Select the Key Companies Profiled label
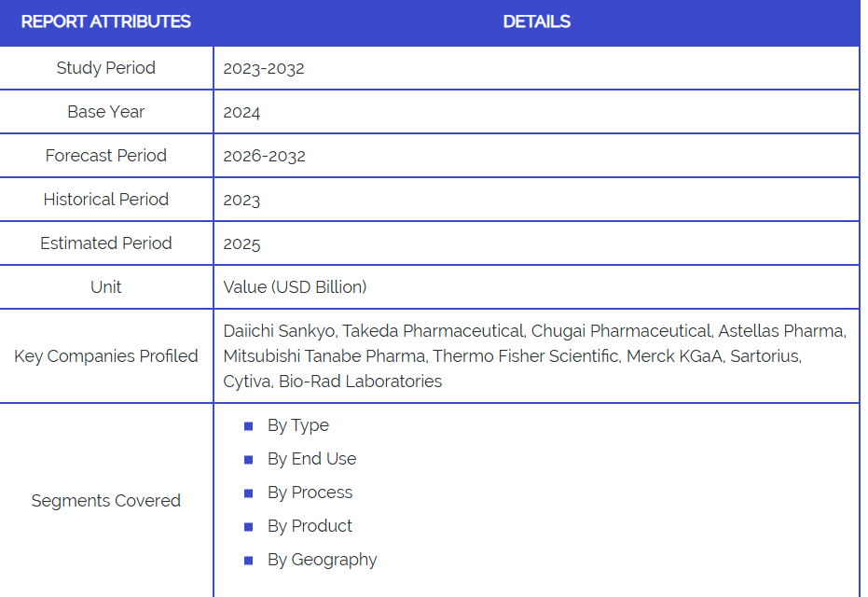 (106, 355)
